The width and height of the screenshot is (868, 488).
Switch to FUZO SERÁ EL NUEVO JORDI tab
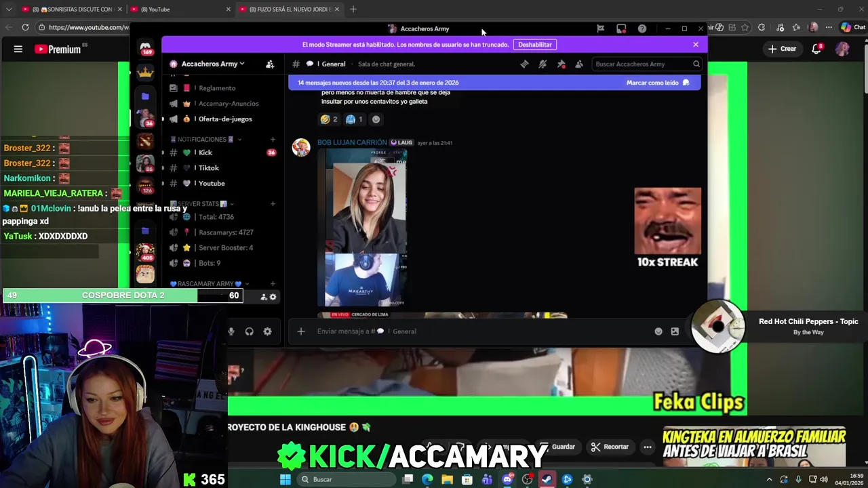coord(288,9)
